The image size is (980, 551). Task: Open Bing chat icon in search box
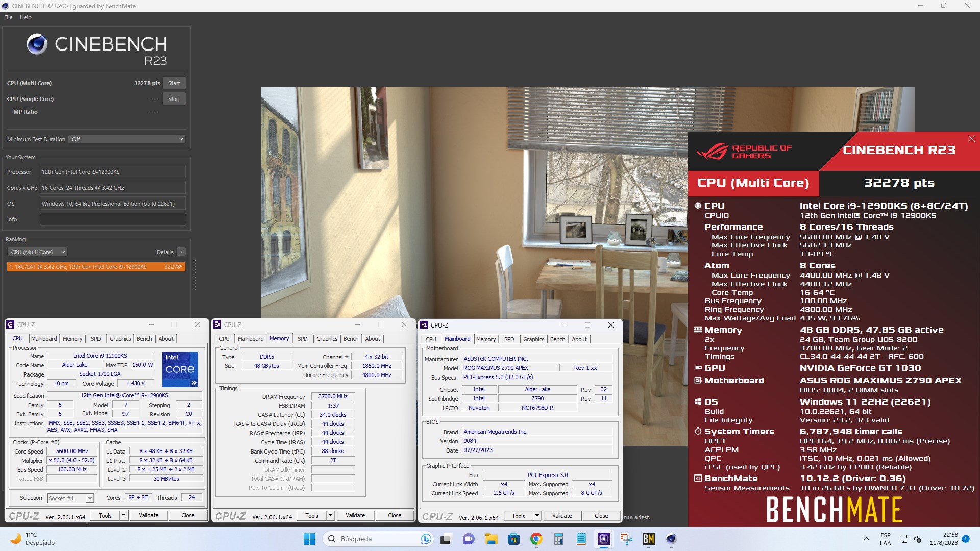click(x=425, y=539)
